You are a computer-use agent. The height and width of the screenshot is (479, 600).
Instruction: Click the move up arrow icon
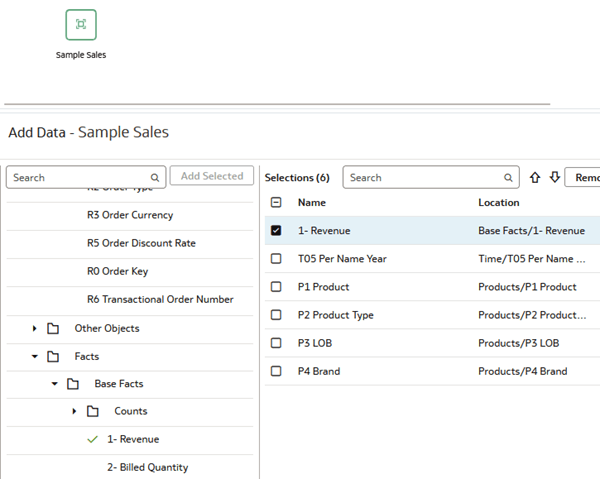click(535, 178)
